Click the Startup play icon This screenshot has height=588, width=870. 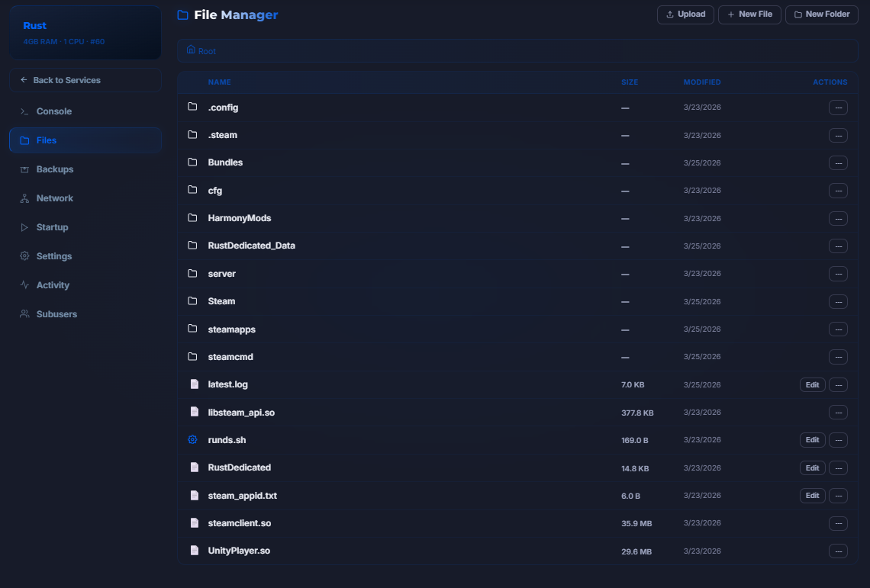coord(24,227)
